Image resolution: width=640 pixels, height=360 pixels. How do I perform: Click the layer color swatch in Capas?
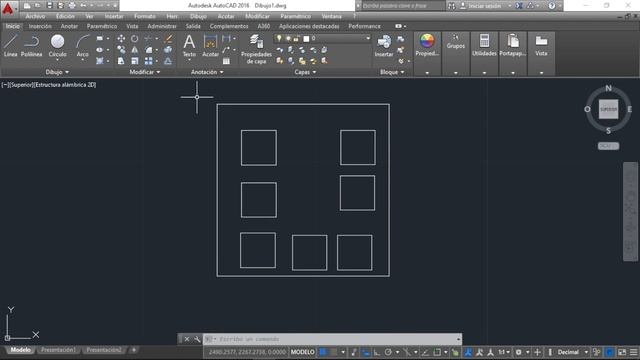click(306, 39)
